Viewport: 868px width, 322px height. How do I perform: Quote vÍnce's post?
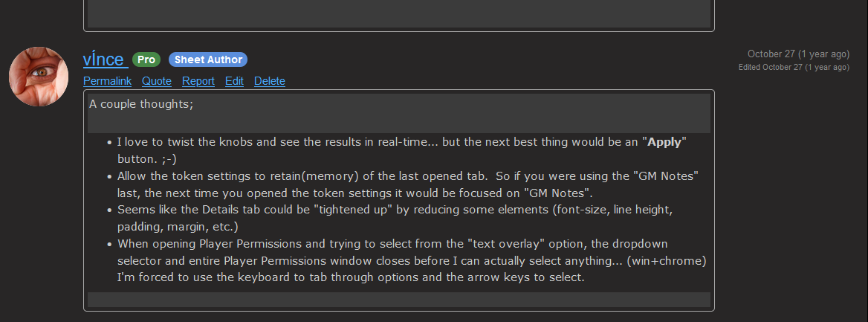tap(157, 81)
